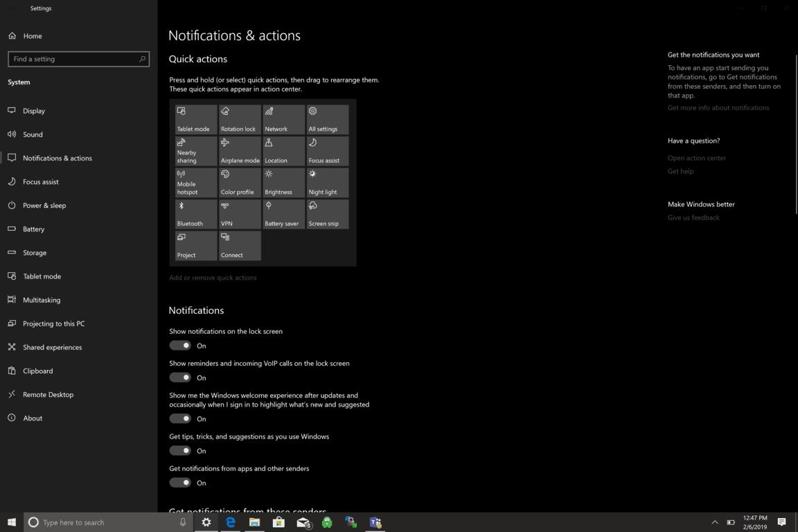798x532 pixels.
Task: Click Add or remove quick actions
Action: [213, 277]
